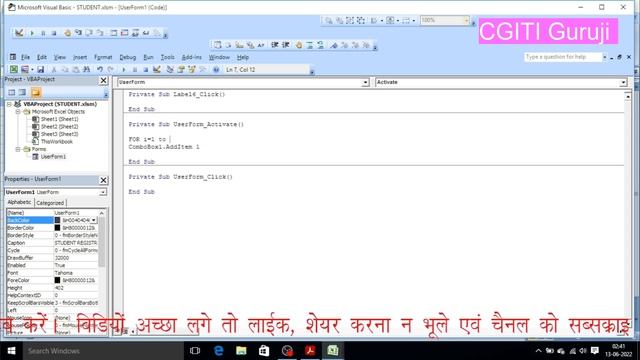Open the BackColor value dropdown arrow

point(94,220)
